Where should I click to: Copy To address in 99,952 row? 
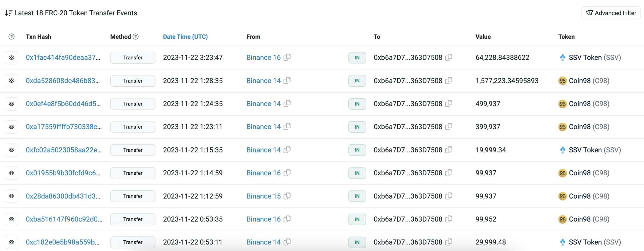click(x=449, y=219)
